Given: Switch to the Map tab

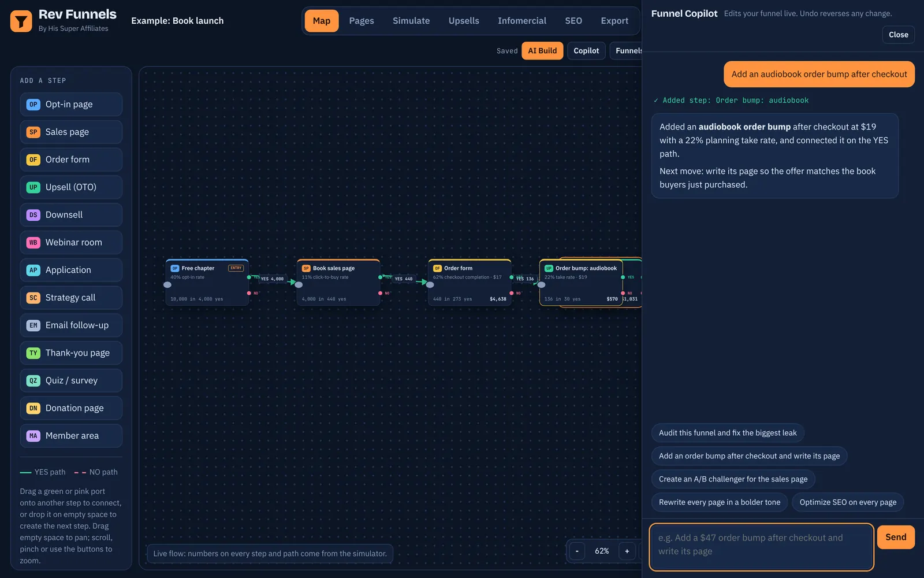Looking at the screenshot, I should tap(322, 21).
